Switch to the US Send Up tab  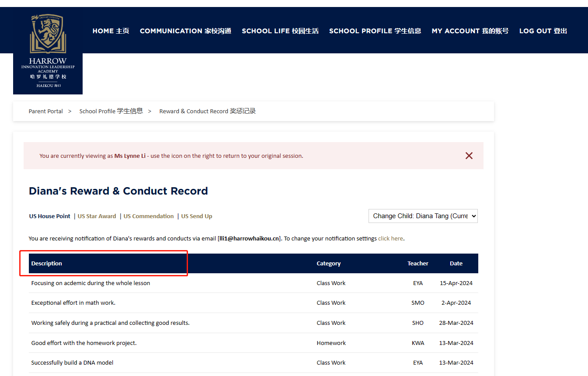[x=197, y=216]
